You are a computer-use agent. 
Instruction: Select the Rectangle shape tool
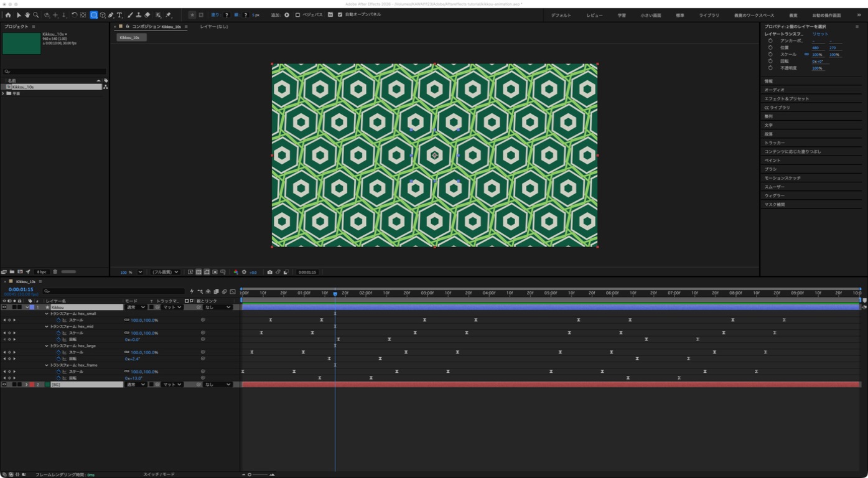point(94,15)
